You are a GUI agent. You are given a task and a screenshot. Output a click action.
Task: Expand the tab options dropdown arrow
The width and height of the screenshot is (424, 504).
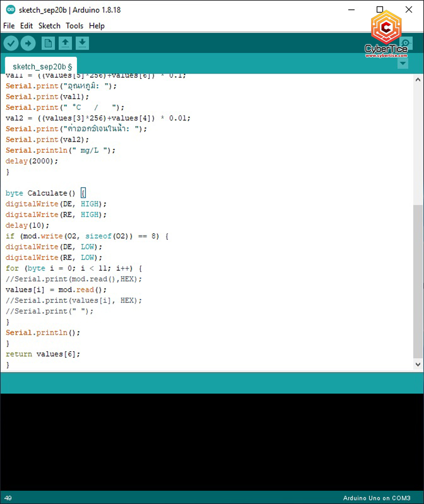pyautogui.click(x=403, y=64)
